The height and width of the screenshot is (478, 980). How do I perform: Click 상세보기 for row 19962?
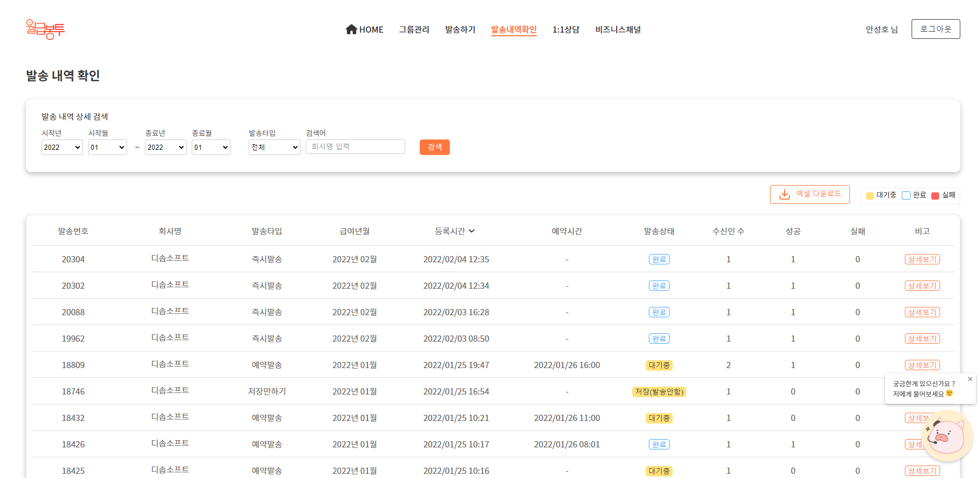(x=922, y=339)
